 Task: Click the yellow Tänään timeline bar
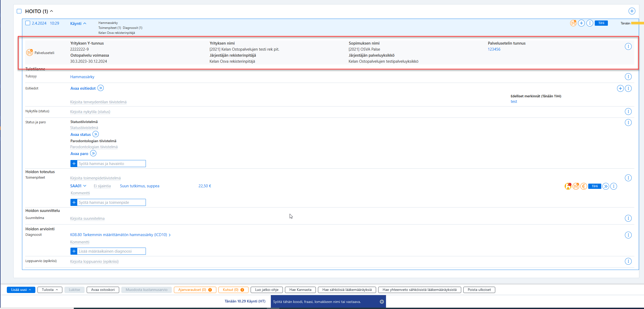(637, 23)
